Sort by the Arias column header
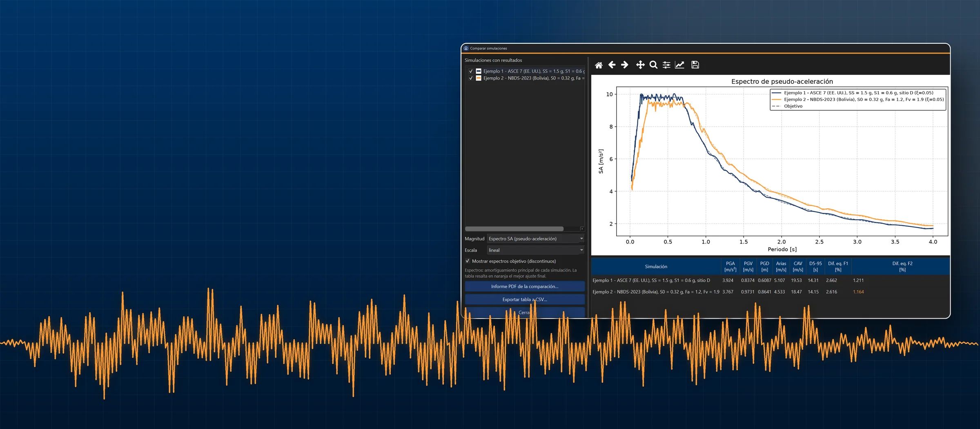Viewport: 980px width, 429px height. [781, 266]
